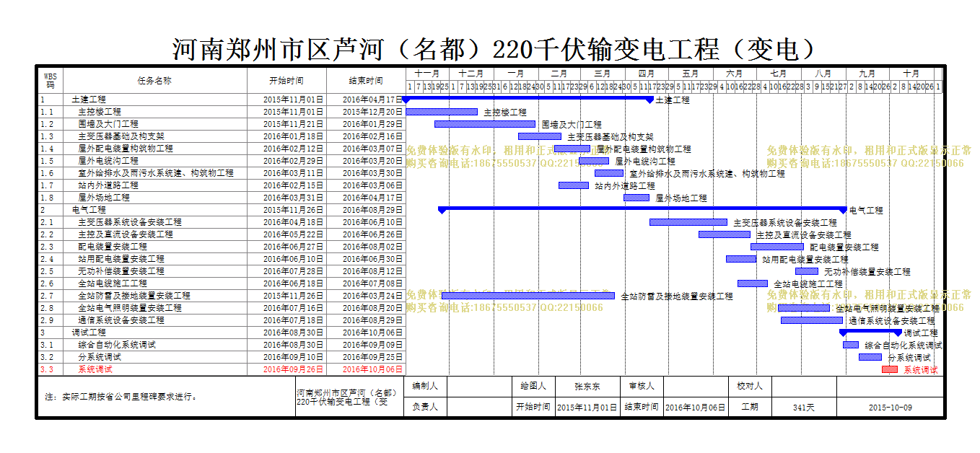Select the 屋外电缆沟工程 Gantt bar
This screenshot has height=453, width=980.
tap(594, 161)
